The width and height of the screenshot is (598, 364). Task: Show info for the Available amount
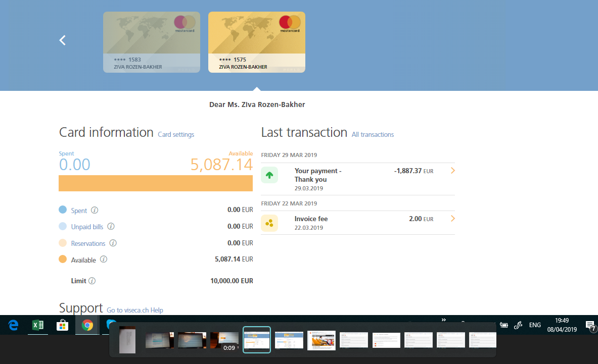tap(103, 259)
